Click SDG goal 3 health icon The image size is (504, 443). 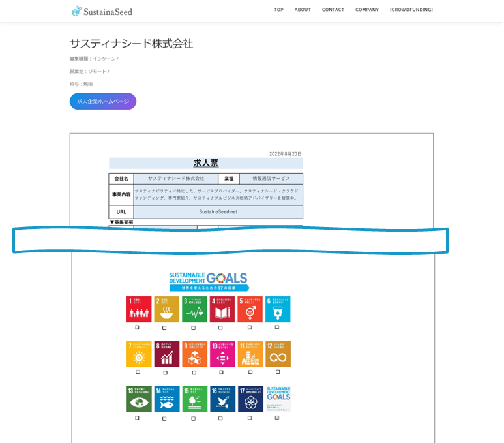pyautogui.click(x=194, y=309)
